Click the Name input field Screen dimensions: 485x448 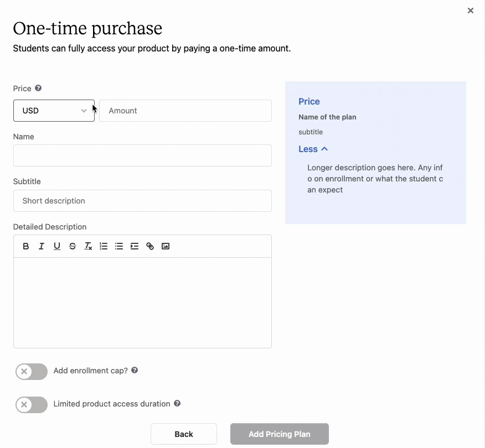pos(142,155)
